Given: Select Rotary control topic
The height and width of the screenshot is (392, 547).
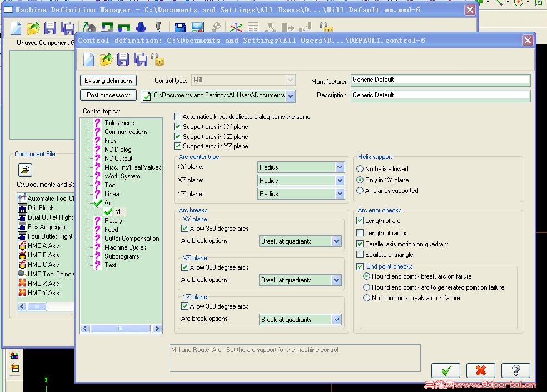Looking at the screenshot, I should click(x=113, y=221).
